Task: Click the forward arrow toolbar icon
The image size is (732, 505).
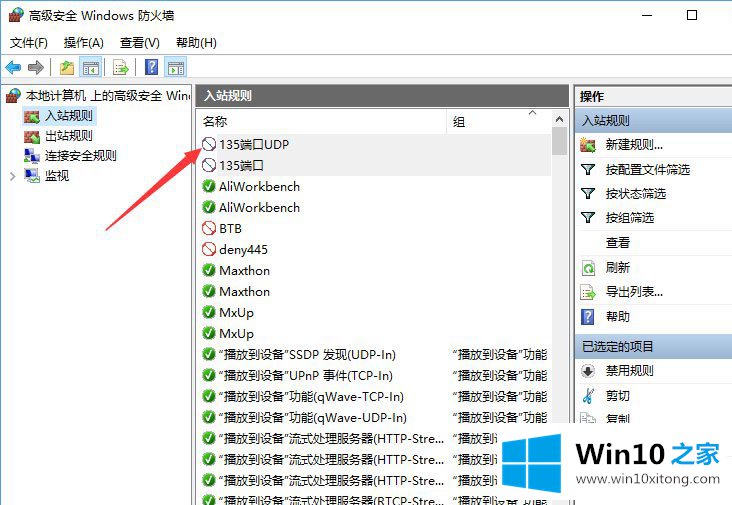Action: pyautogui.click(x=36, y=67)
